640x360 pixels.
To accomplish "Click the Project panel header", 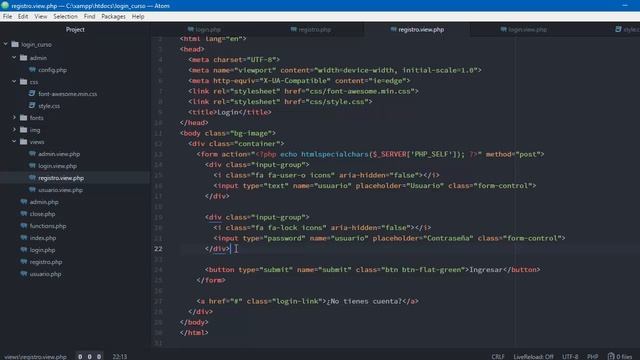I will pos(75,29).
